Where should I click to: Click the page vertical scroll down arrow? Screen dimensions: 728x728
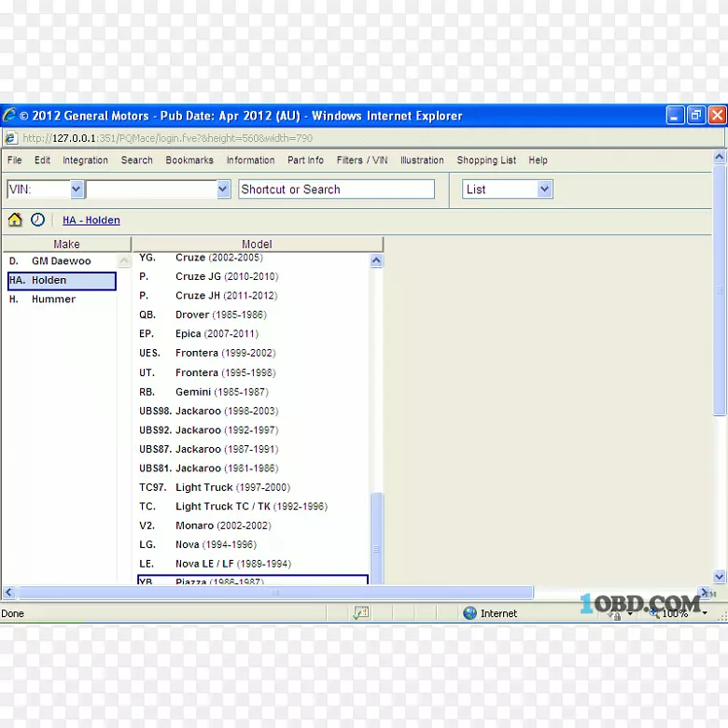pos(720,576)
